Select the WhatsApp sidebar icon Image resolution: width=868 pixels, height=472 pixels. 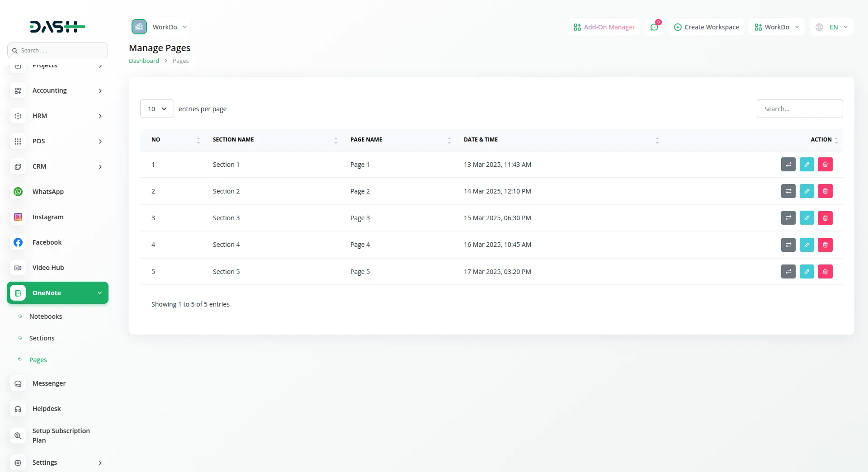click(x=18, y=192)
